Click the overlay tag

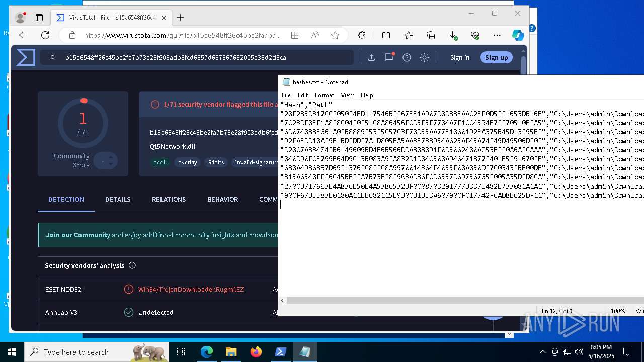pos(188,162)
